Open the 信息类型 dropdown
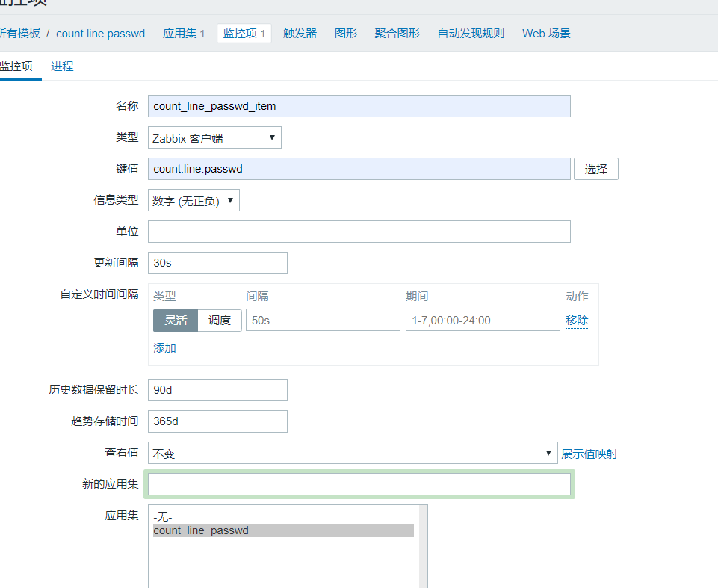 [x=194, y=200]
